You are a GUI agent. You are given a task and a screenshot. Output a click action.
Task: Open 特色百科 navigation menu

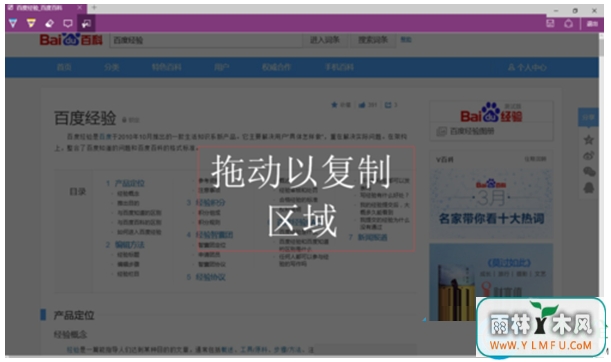point(166,67)
